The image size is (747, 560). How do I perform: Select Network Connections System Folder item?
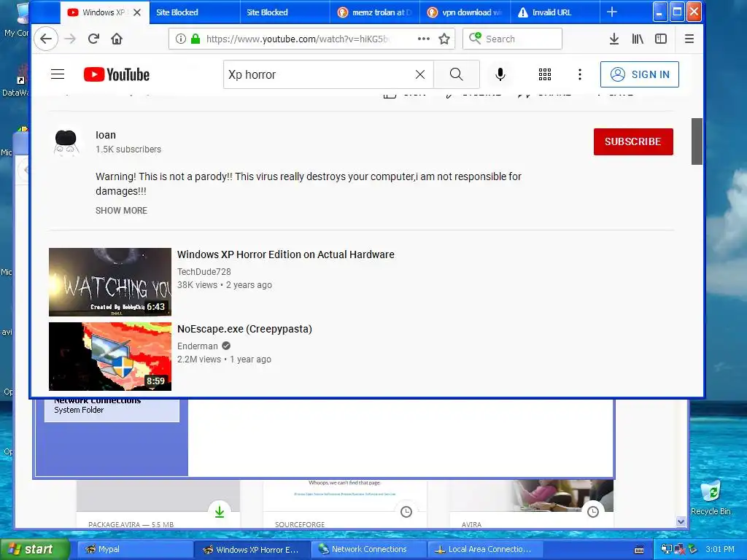pyautogui.click(x=112, y=410)
